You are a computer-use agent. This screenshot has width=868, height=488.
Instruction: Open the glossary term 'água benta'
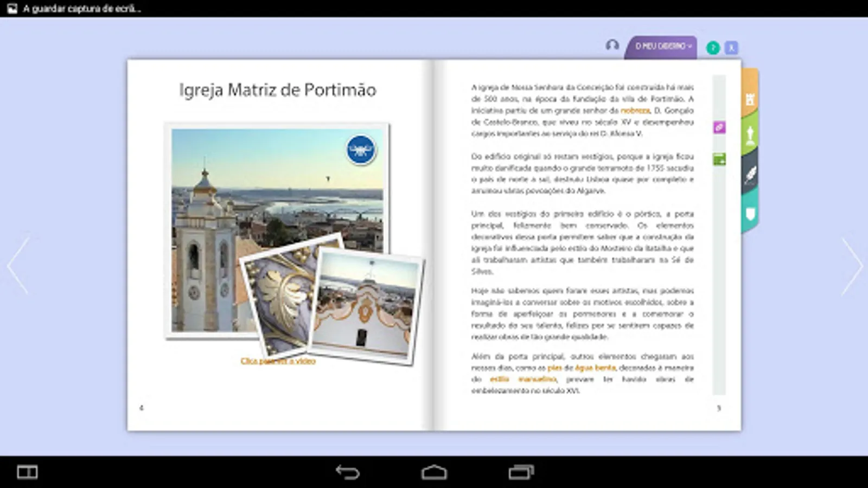coord(595,368)
